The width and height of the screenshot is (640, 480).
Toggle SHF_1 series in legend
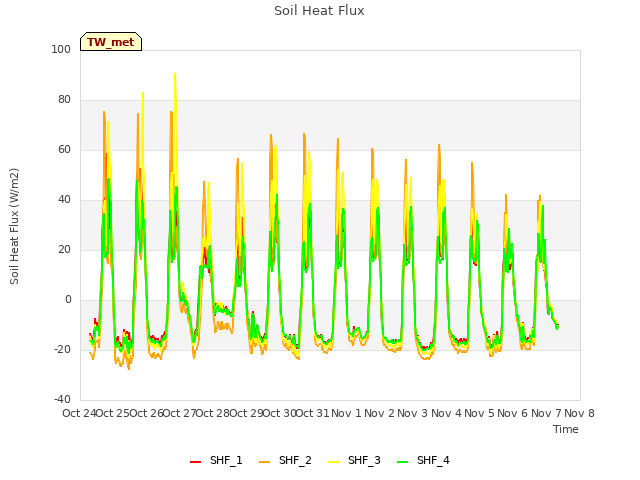(x=216, y=460)
